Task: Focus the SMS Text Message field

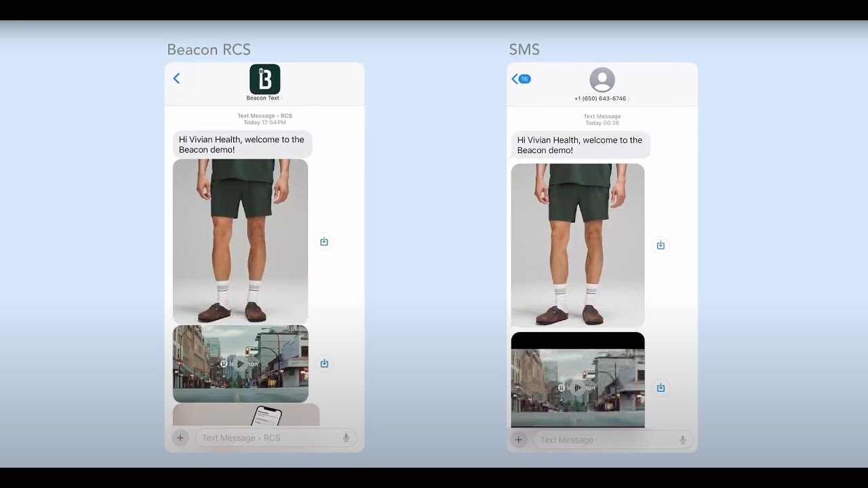Action: pyautogui.click(x=613, y=440)
